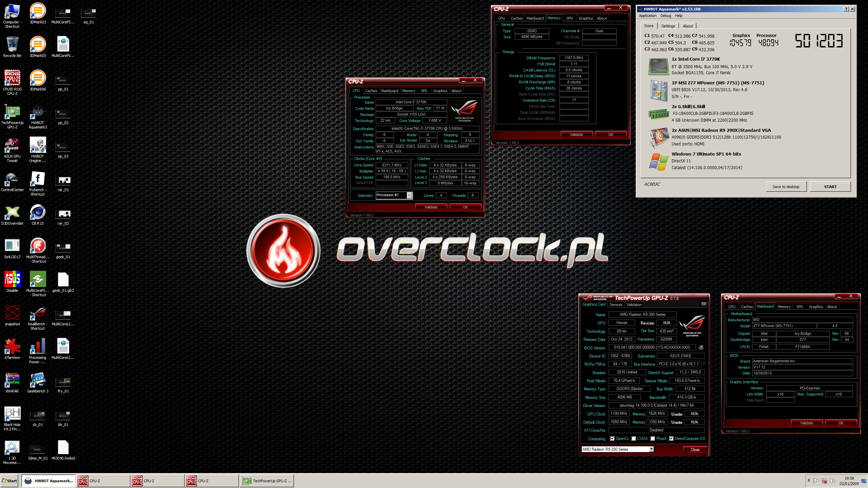This screenshot has height=488, width=868.
Task: Open Help menu in HWBOT Aquamark3
Action: point(678,16)
